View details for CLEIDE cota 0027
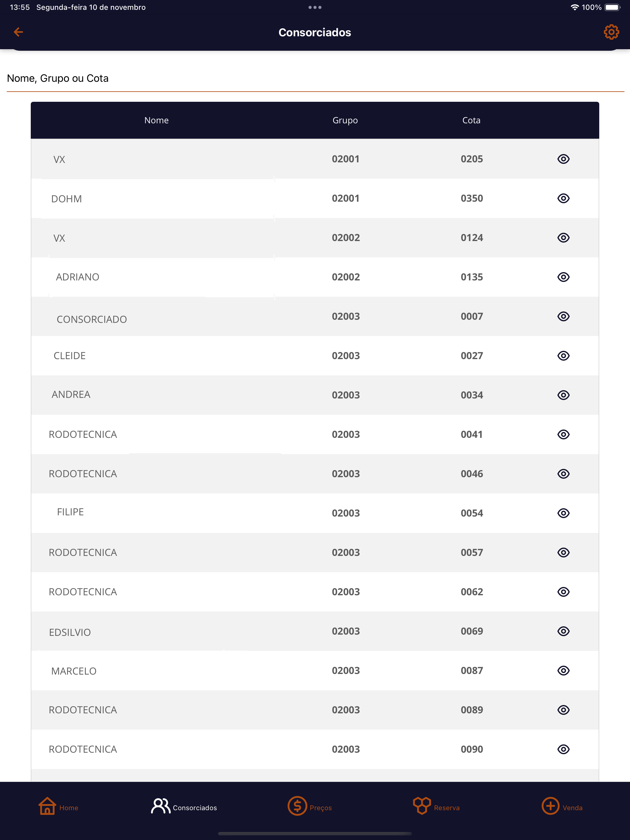The image size is (630, 840). pyautogui.click(x=563, y=355)
